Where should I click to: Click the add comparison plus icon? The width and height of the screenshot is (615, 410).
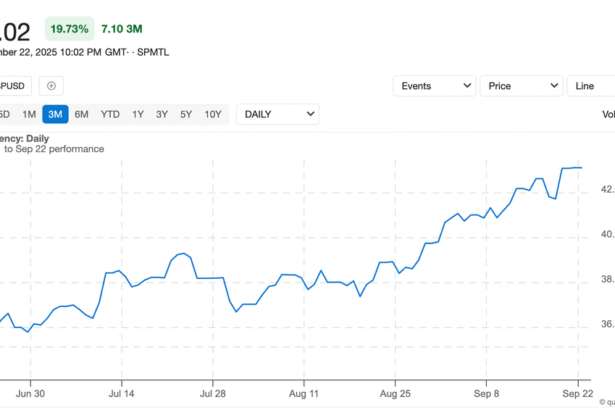point(52,86)
